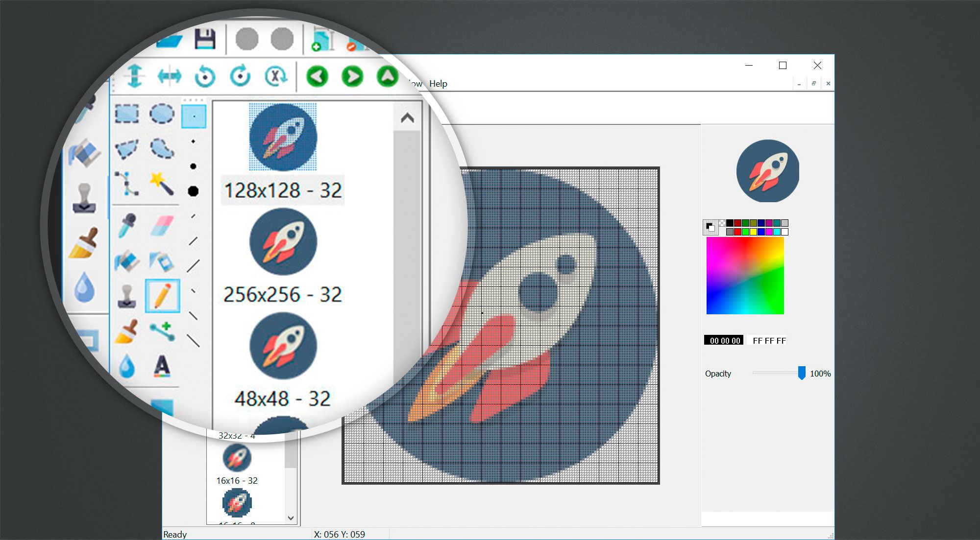
Task: Select the paint bucket fill tool
Action: 127,261
